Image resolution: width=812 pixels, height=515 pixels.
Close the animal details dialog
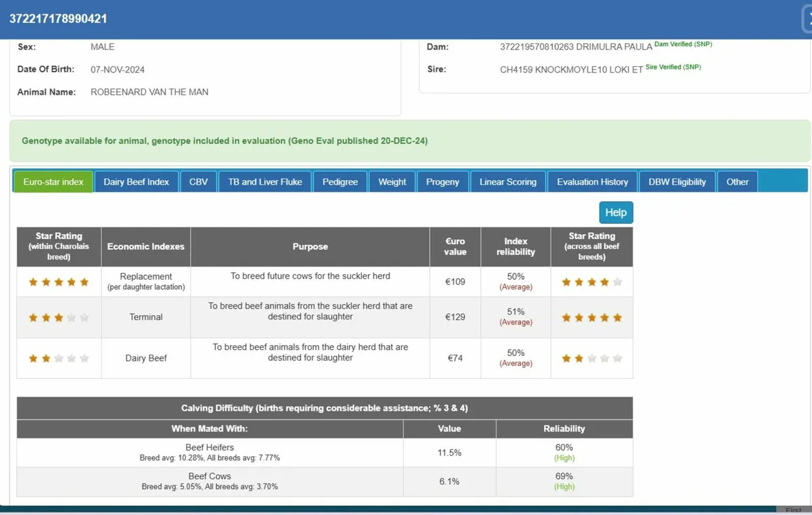(x=807, y=20)
